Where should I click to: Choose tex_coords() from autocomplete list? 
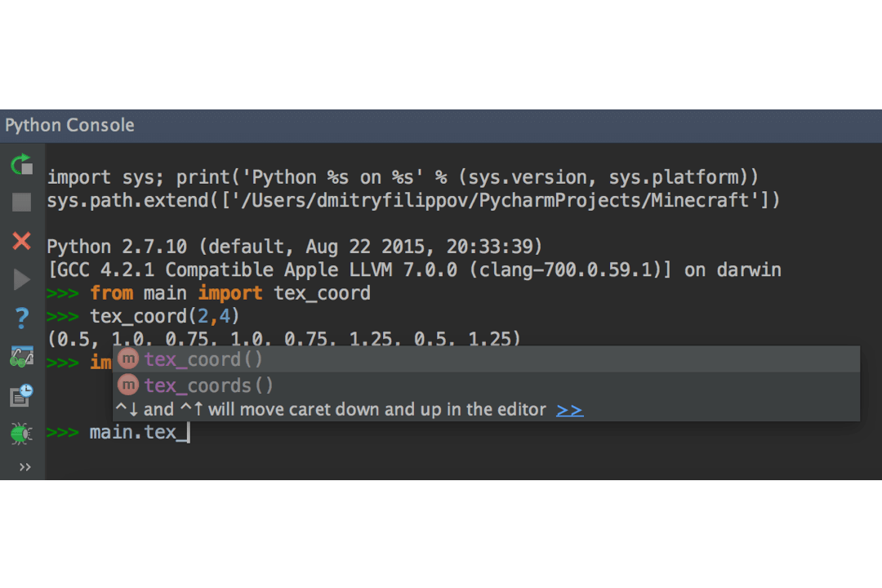pyautogui.click(x=209, y=385)
